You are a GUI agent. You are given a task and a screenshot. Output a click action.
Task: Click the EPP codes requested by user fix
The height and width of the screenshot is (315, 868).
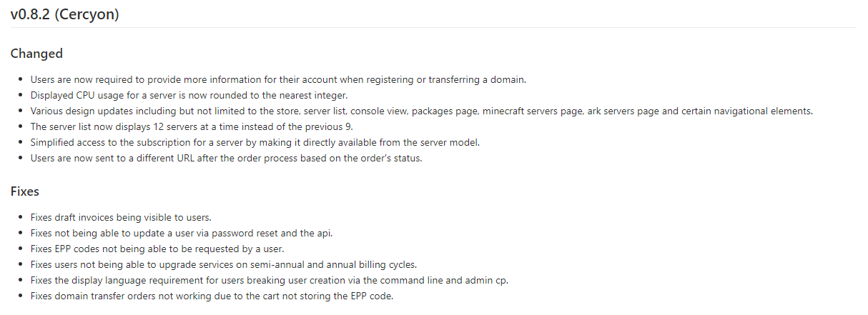click(157, 249)
